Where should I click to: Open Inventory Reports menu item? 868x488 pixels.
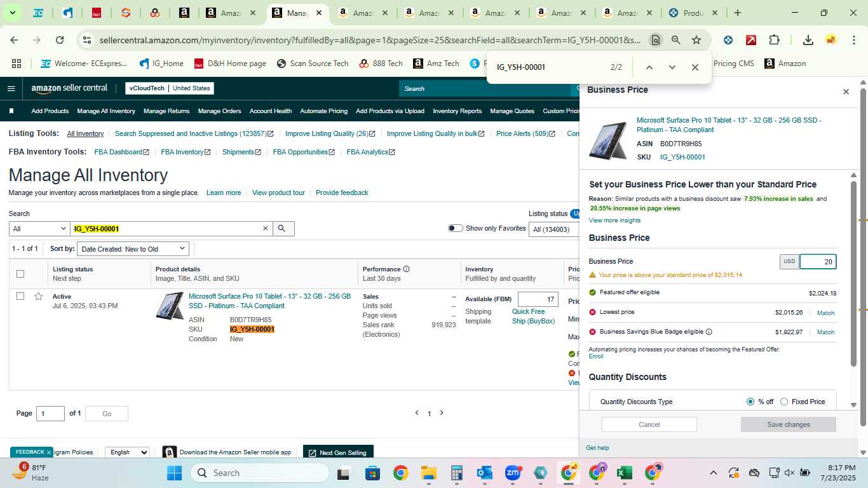[458, 111]
